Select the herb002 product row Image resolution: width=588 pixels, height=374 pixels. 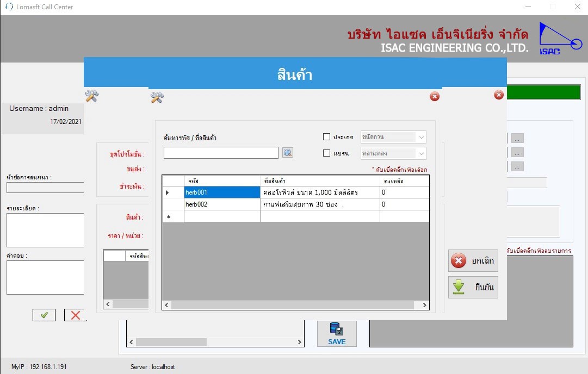[222, 204]
